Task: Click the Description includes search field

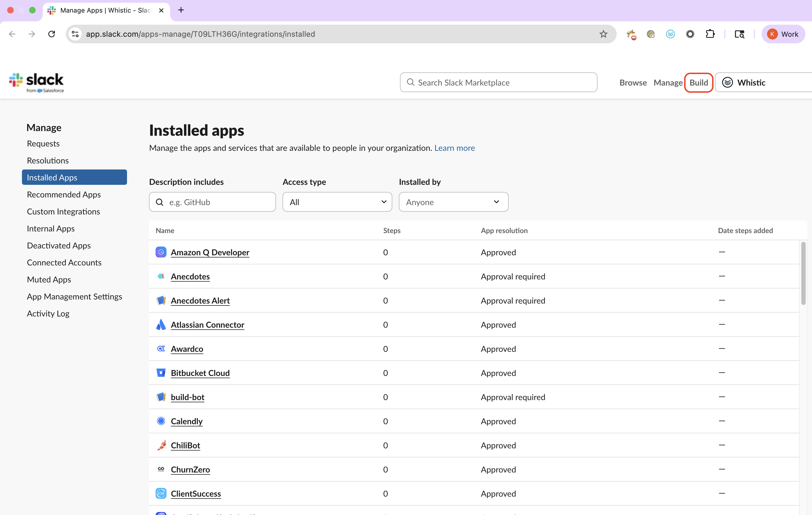Action: 212,202
